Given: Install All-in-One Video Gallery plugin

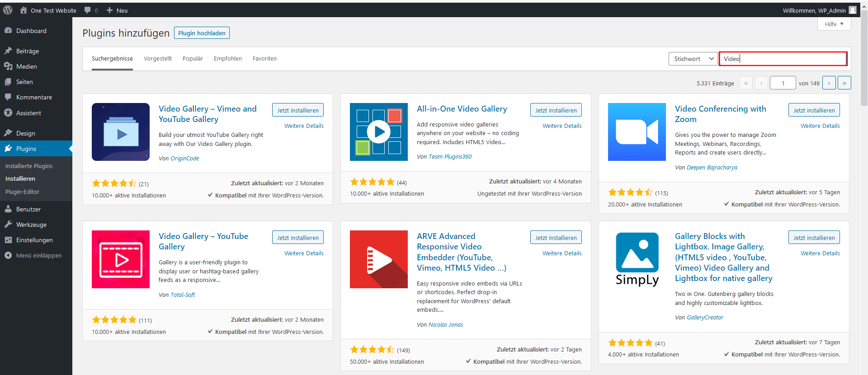Looking at the screenshot, I should point(556,110).
